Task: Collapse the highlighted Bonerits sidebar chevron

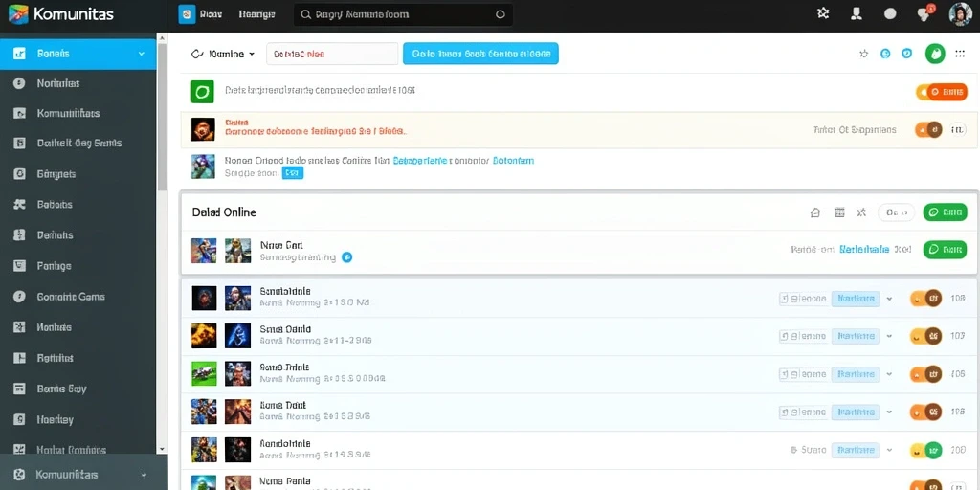Action: pyautogui.click(x=142, y=54)
